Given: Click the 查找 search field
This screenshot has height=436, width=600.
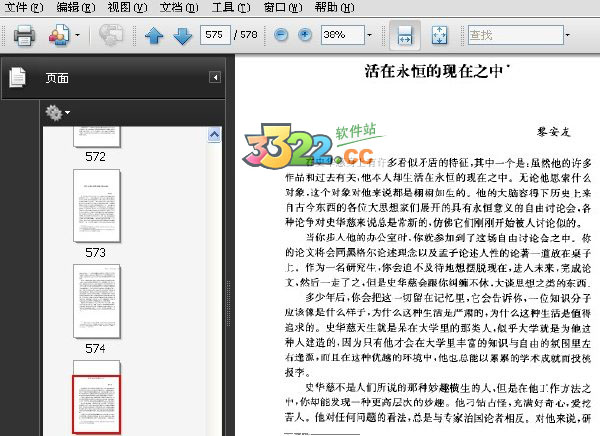Looking at the screenshot, I should pos(510,36).
